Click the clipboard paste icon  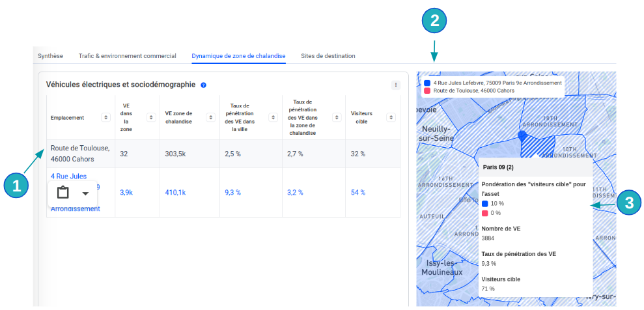(x=63, y=193)
